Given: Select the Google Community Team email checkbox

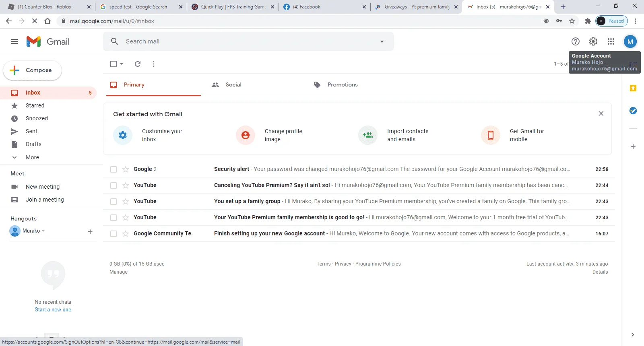Looking at the screenshot, I should (114, 234).
